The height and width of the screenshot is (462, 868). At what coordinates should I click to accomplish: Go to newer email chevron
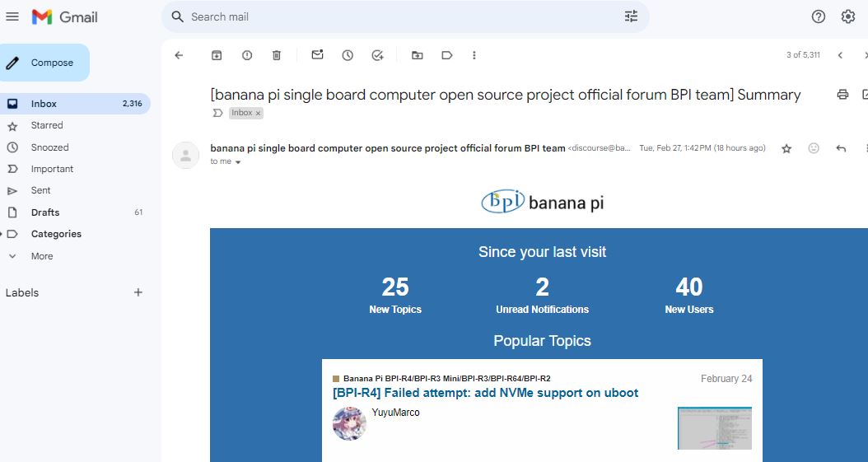(x=840, y=55)
